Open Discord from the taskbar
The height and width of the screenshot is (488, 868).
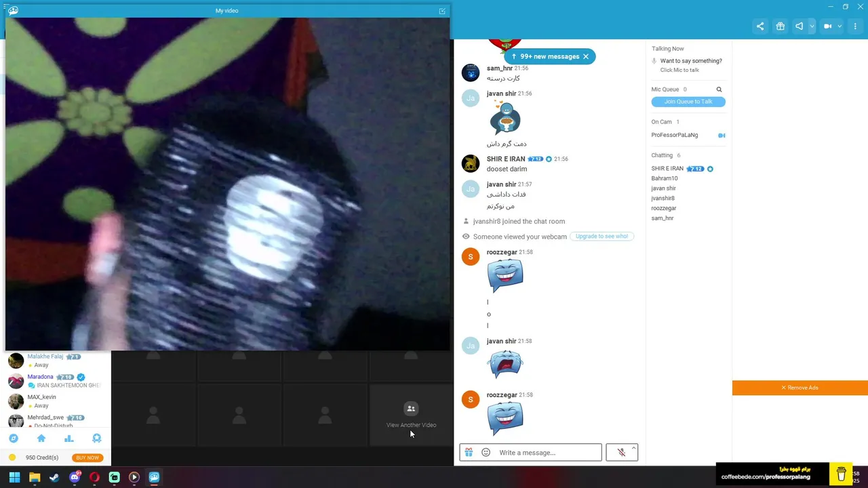(x=75, y=477)
